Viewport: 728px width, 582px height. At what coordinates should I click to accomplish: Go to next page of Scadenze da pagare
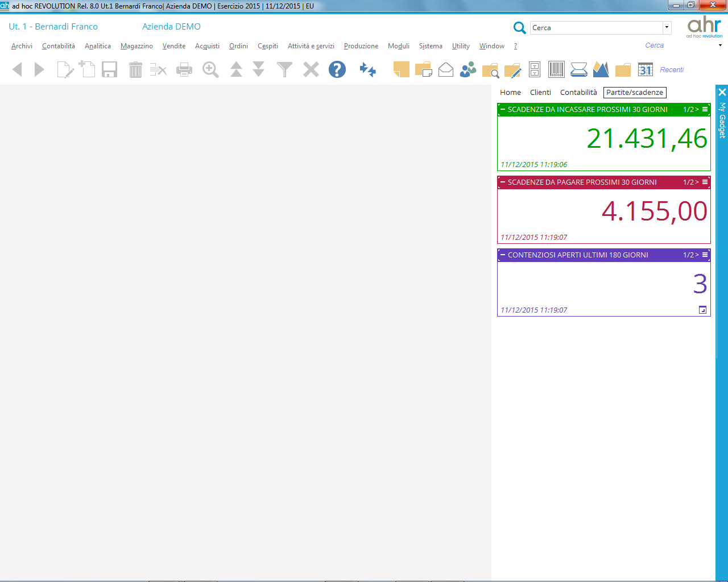pyautogui.click(x=697, y=182)
